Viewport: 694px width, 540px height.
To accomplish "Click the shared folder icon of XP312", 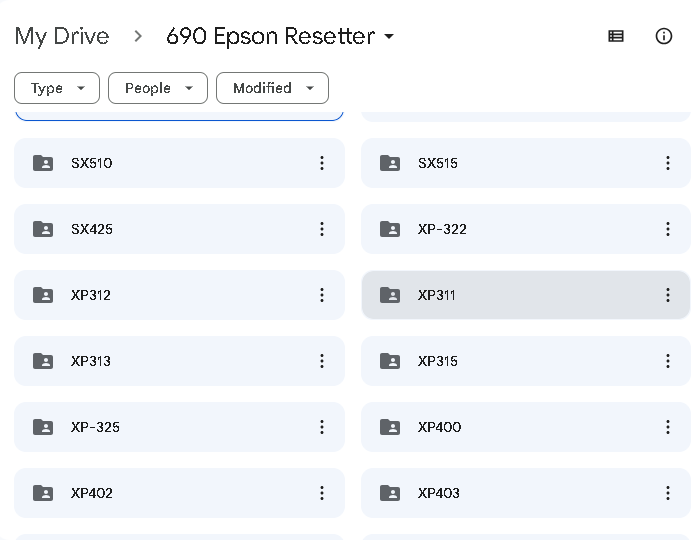I will 43,295.
